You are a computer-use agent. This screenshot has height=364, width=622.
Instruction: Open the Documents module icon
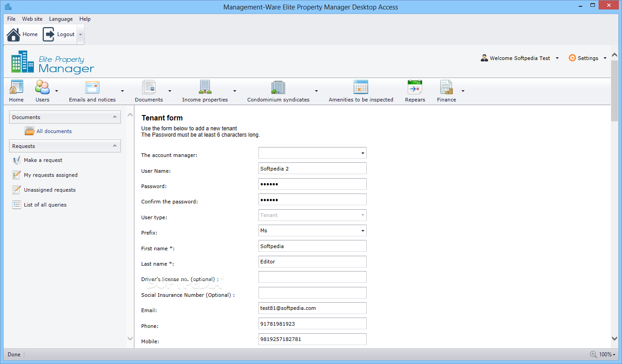coord(149,87)
